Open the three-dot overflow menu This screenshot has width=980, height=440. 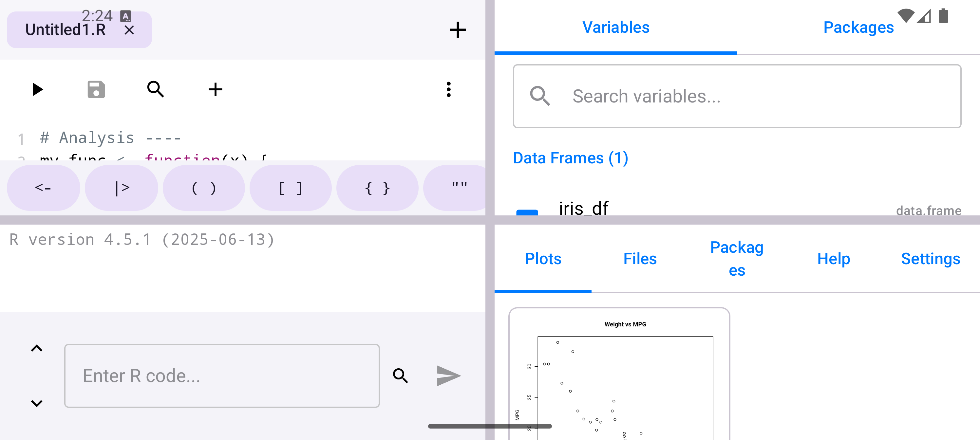[x=448, y=90]
